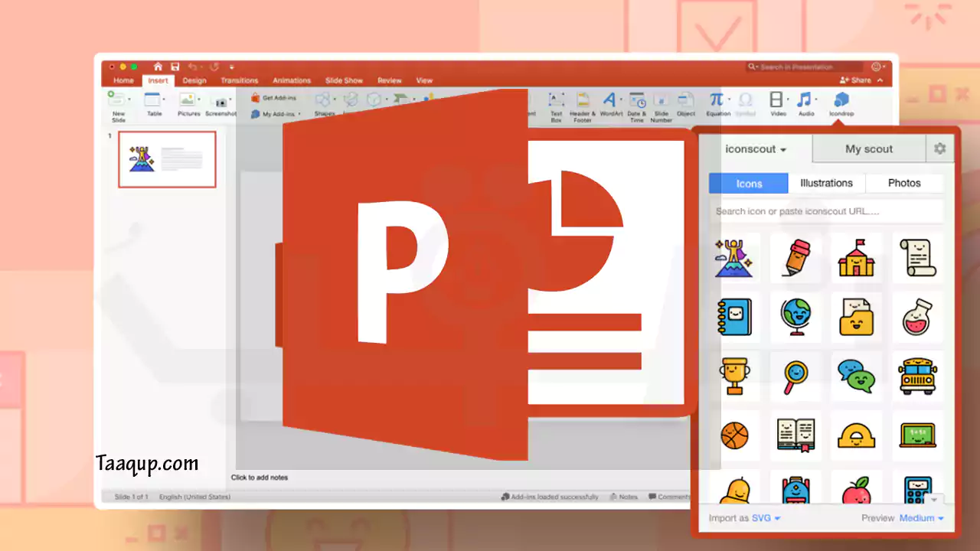Switch to the Design tab
Screen dimensions: 980x551
[194, 80]
